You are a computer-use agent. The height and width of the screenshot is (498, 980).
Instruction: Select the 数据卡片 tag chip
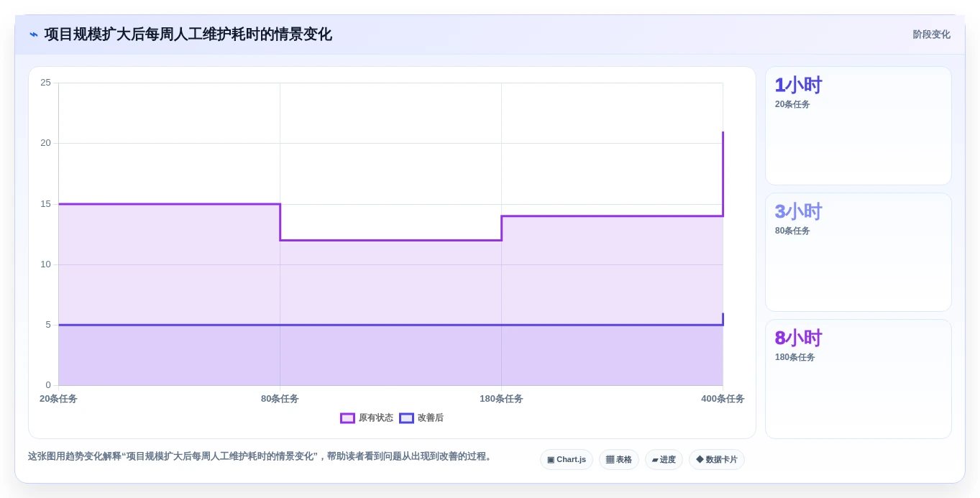pos(717,460)
